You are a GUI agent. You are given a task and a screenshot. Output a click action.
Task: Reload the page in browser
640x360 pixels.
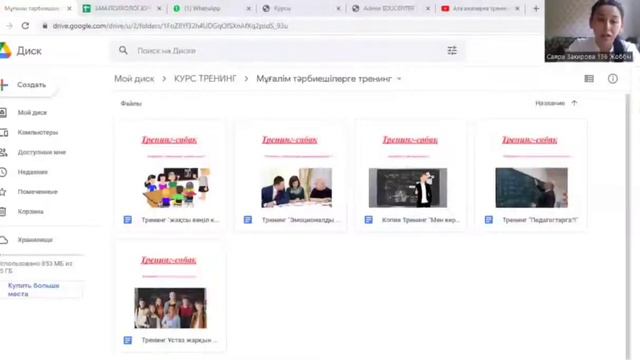[x=25, y=26]
